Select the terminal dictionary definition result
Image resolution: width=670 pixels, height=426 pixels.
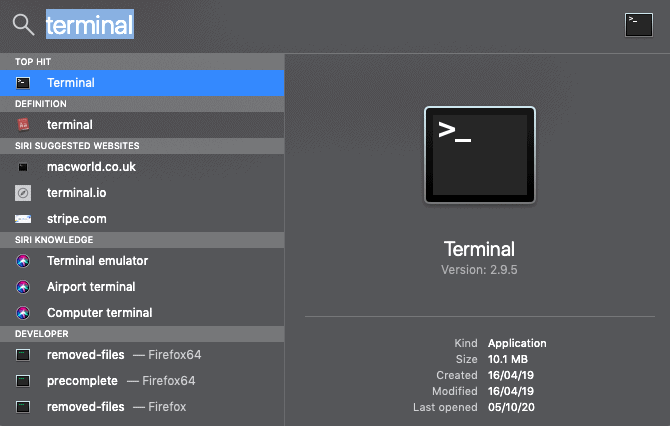click(142, 125)
